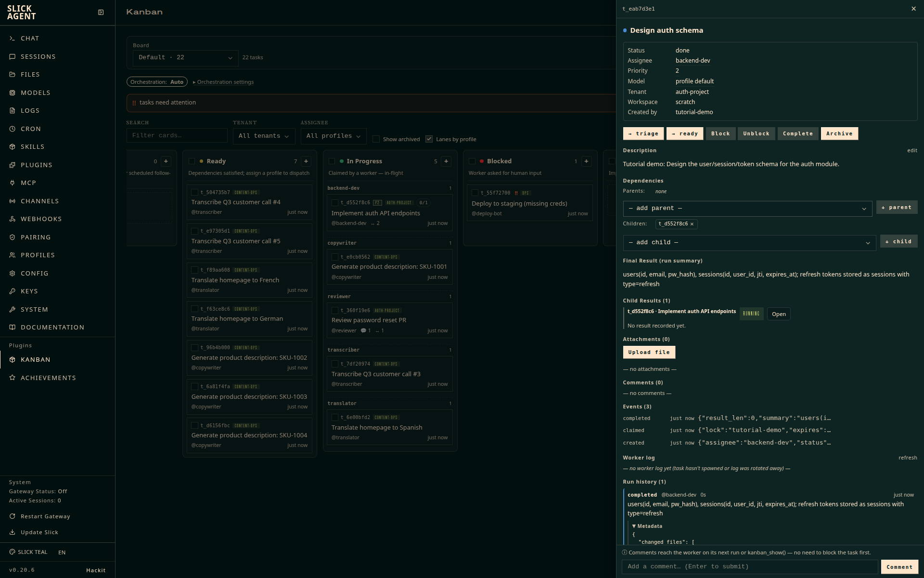Select all cards in Ready column
Screen dimensions: 924x578
click(192, 161)
